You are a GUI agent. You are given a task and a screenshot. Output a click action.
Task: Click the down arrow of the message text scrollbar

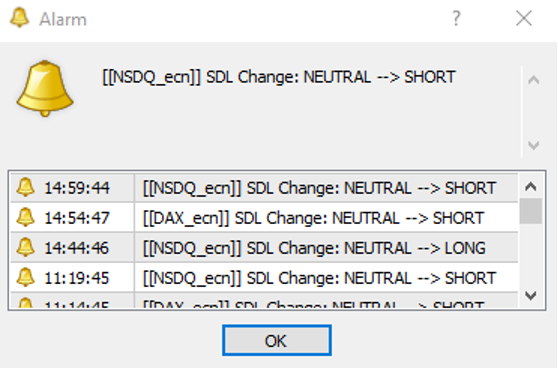click(x=533, y=145)
